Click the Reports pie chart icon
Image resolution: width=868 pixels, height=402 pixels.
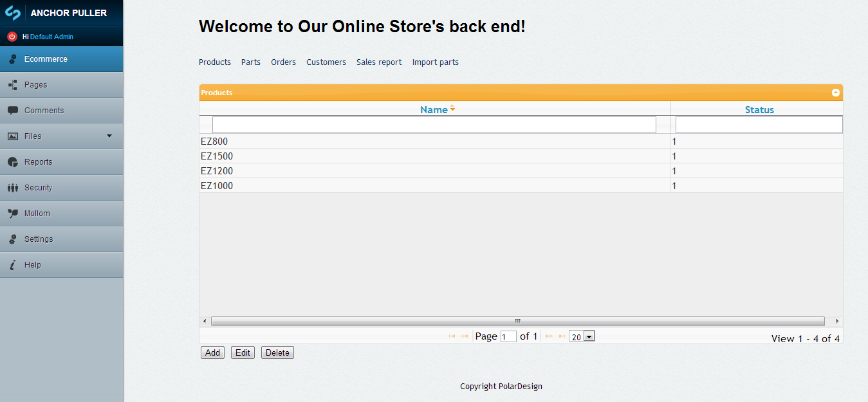pyautogui.click(x=12, y=162)
